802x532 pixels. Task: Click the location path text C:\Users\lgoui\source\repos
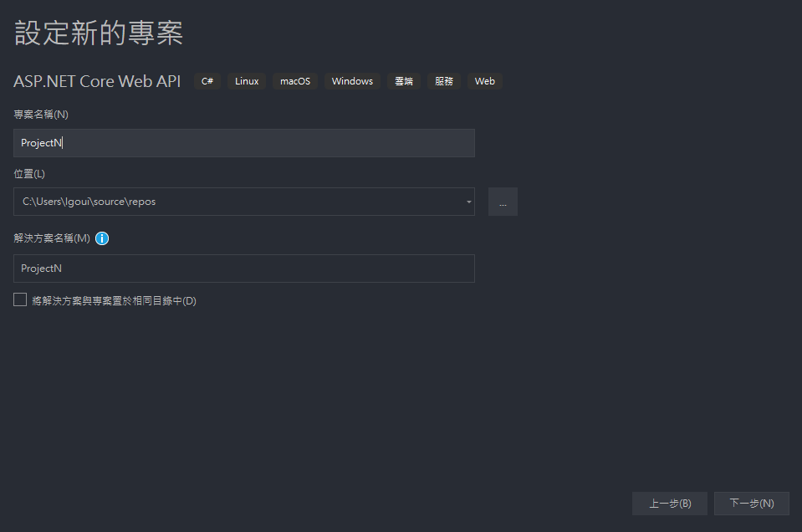(89, 202)
